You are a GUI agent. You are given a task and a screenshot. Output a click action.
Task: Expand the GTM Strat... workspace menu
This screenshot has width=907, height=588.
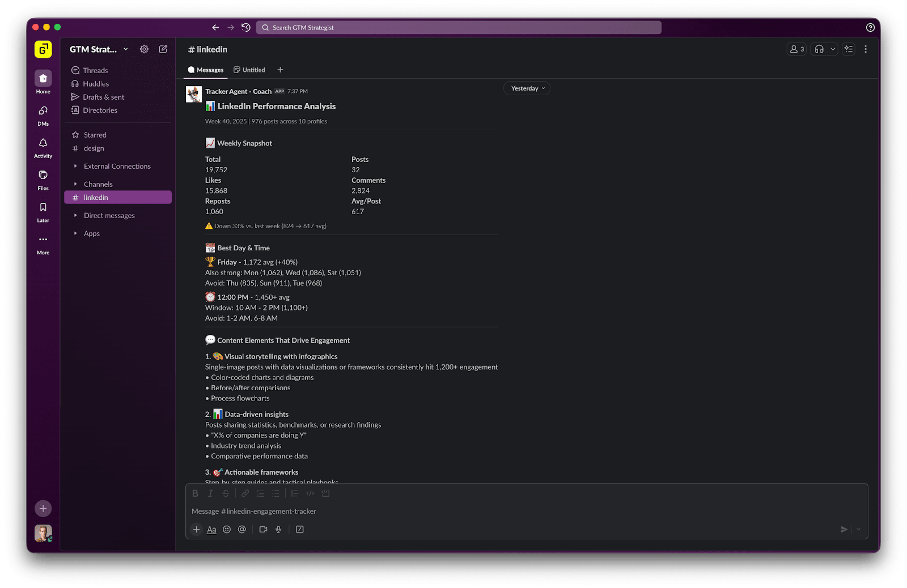click(99, 49)
